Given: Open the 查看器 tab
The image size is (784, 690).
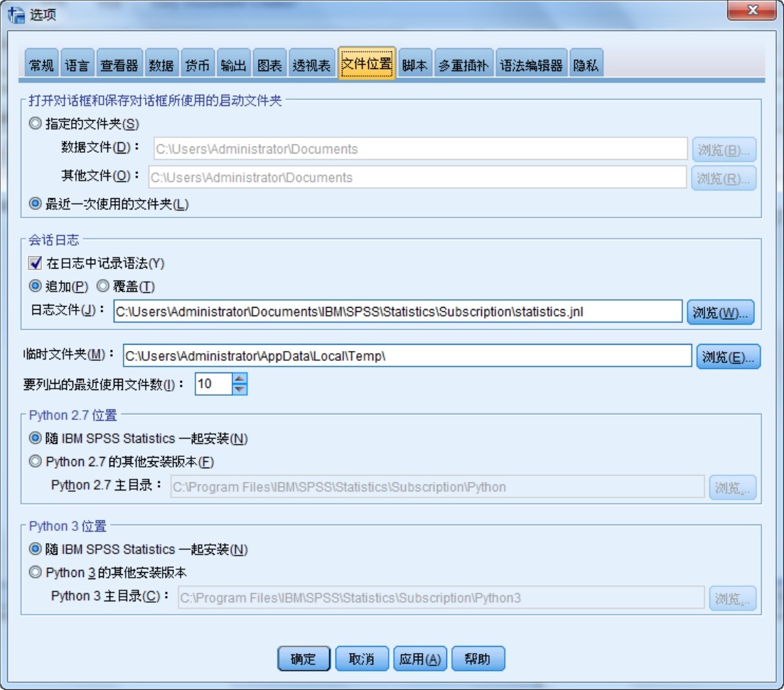Looking at the screenshot, I should (x=119, y=64).
